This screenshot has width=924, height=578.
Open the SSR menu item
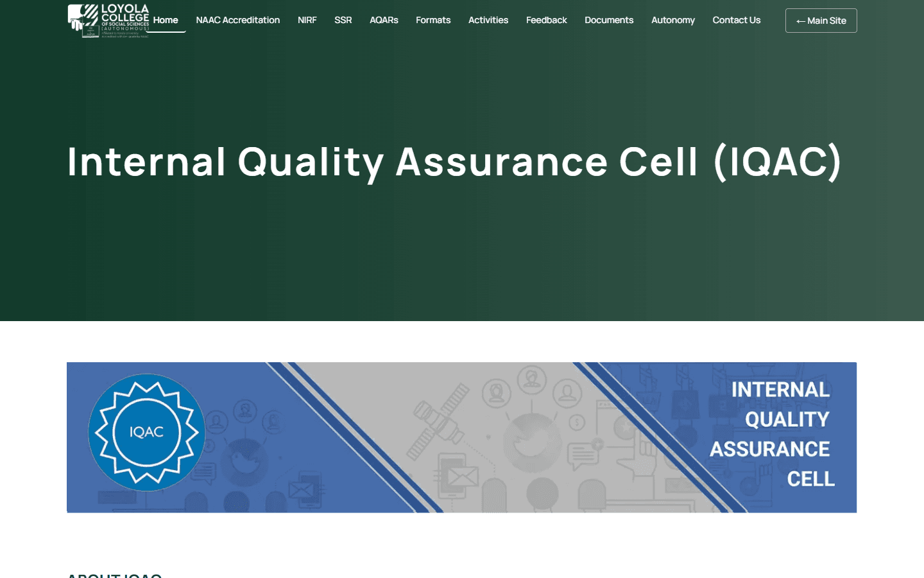coord(343,20)
